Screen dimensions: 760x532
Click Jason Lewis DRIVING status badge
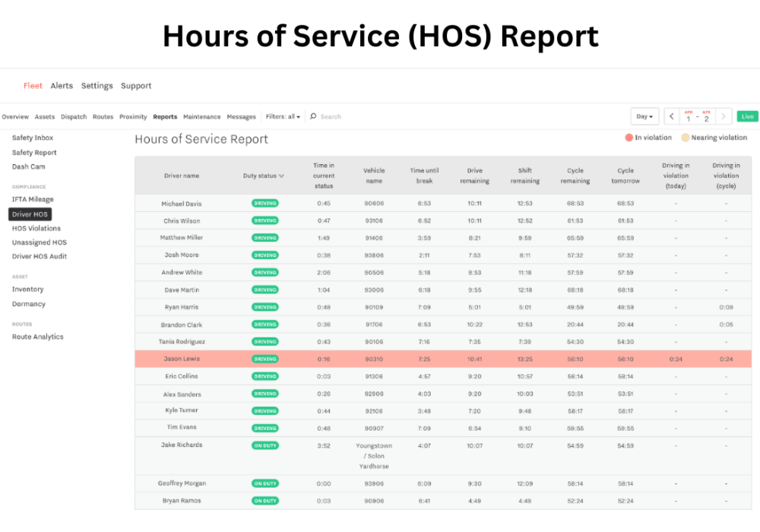click(x=265, y=359)
